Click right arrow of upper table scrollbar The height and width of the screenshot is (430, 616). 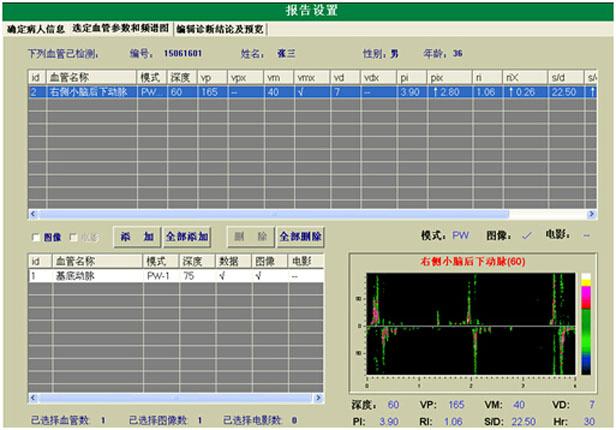click(592, 214)
